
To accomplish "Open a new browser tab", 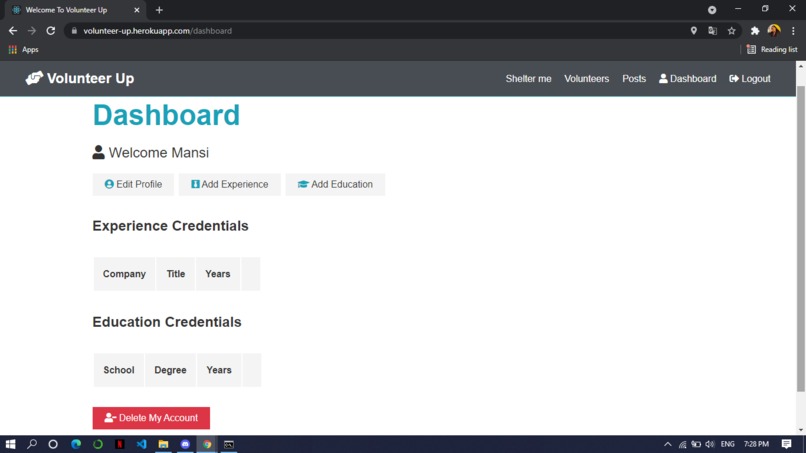I will click(x=159, y=10).
